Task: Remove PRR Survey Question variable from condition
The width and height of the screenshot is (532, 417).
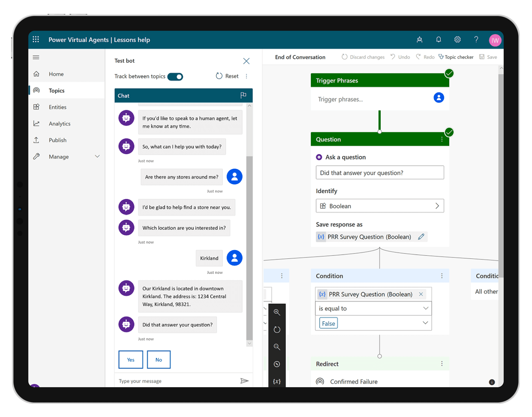Action: click(421, 294)
